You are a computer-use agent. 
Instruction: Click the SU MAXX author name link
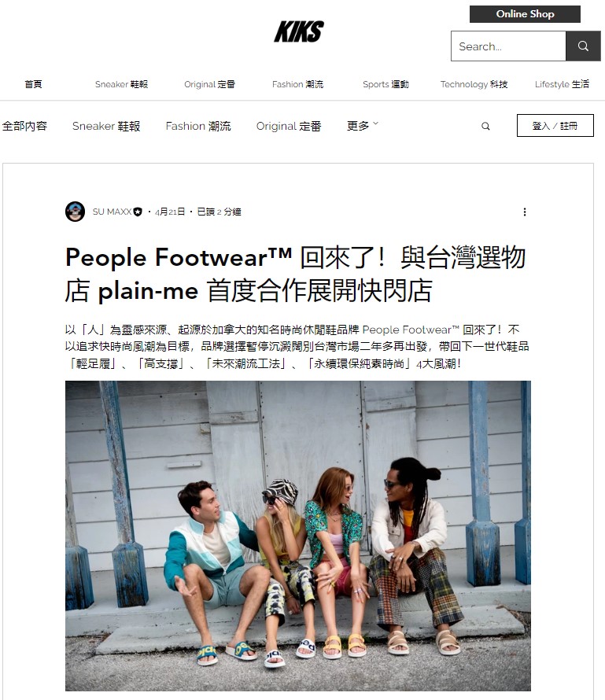click(x=112, y=212)
